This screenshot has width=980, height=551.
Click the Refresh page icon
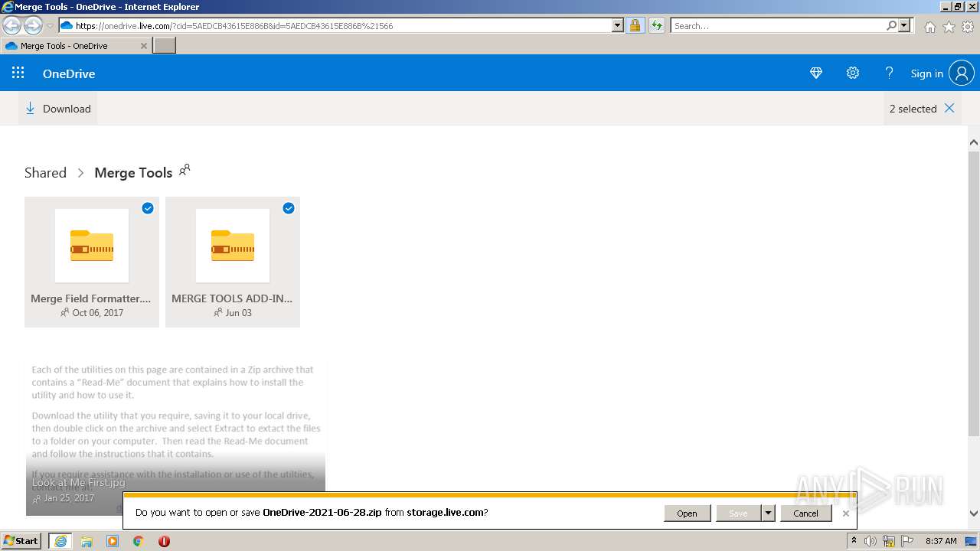(657, 25)
